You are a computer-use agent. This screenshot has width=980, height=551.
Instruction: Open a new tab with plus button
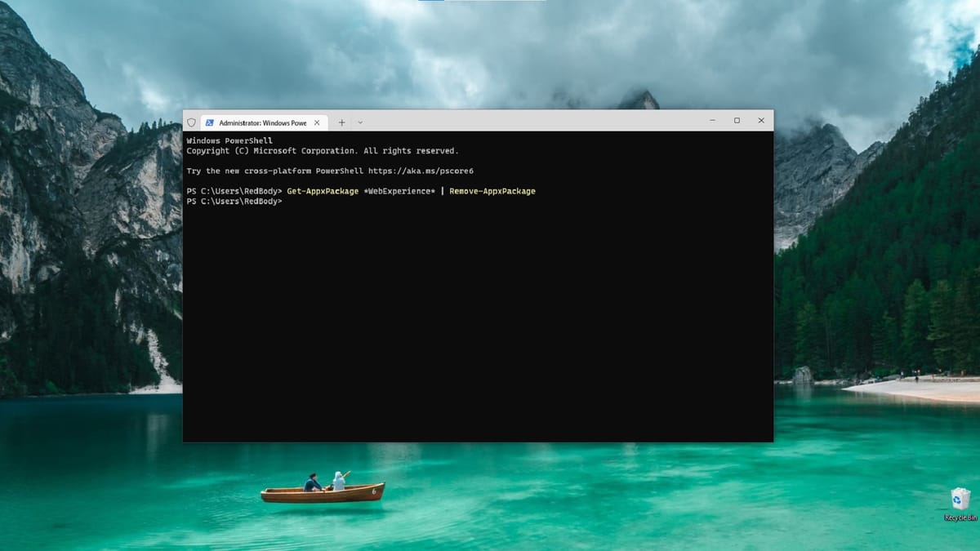pos(341,122)
